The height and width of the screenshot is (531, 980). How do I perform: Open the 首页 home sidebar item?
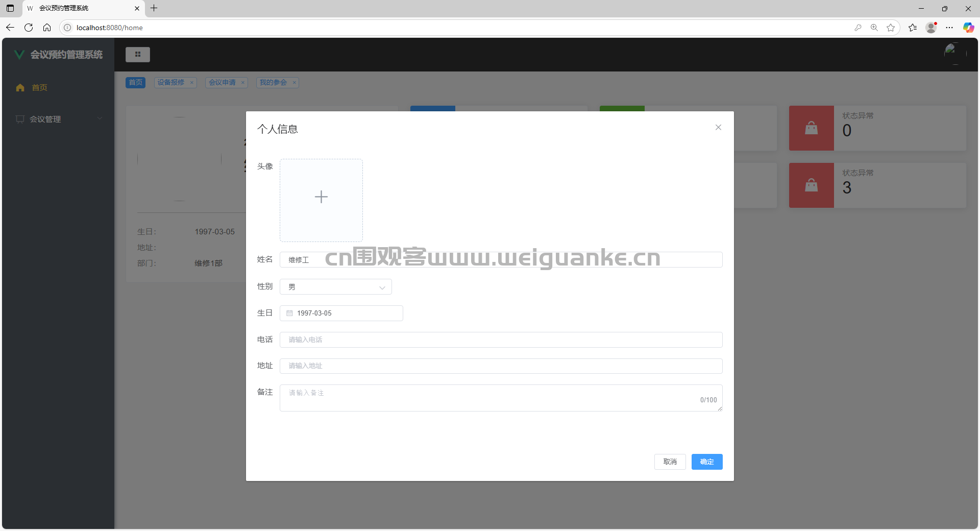click(x=58, y=87)
